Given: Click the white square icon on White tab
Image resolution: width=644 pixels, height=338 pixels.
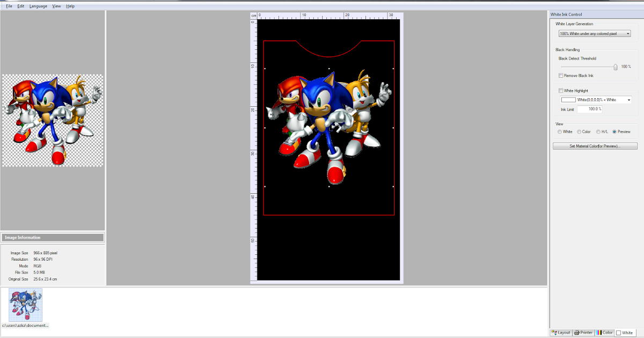Looking at the screenshot, I should (619, 333).
